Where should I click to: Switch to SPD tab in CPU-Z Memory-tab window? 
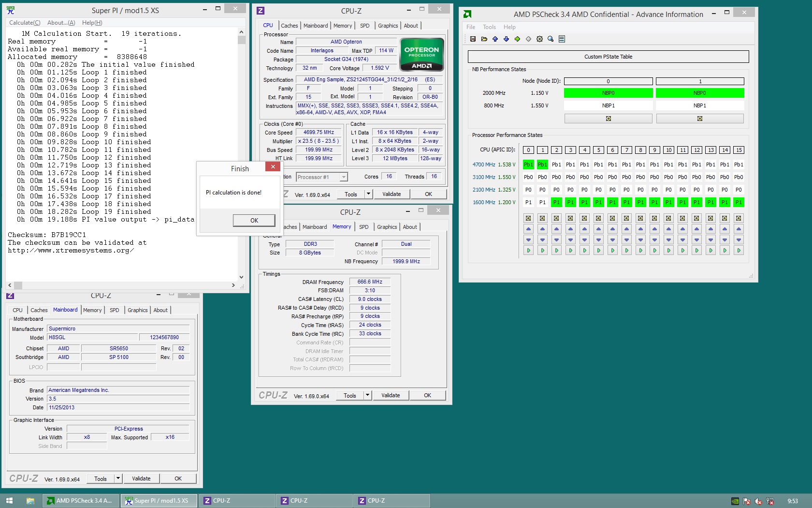click(x=364, y=227)
